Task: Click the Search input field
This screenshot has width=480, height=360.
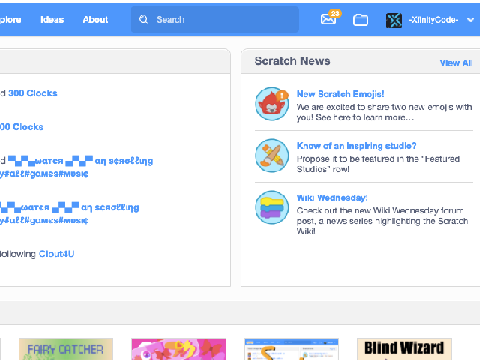Action: 215,20
